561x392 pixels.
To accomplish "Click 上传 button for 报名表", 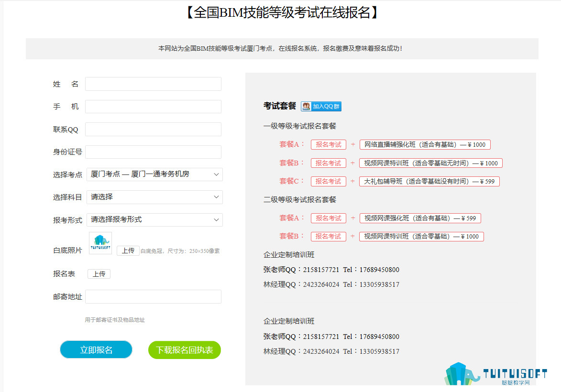I will point(99,274).
